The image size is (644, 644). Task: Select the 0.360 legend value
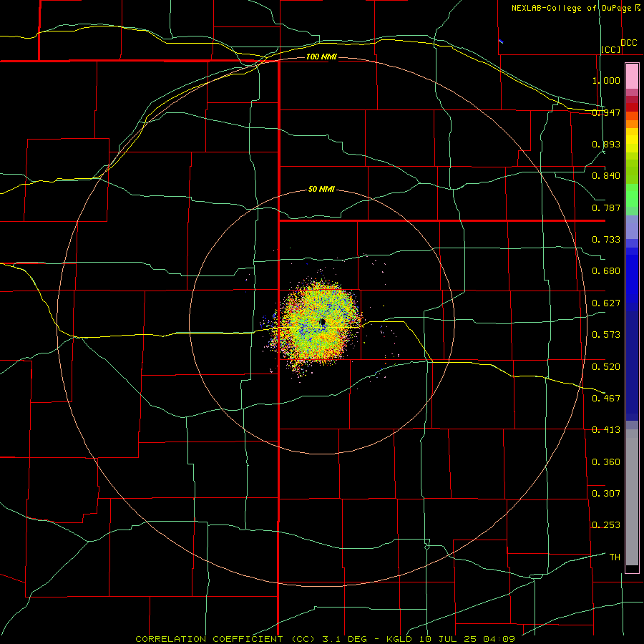coord(606,462)
